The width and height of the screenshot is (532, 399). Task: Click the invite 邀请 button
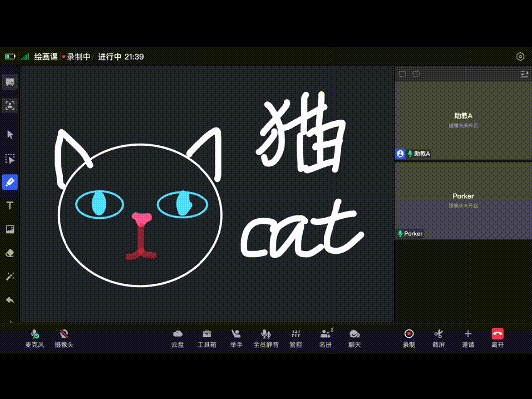coord(468,338)
